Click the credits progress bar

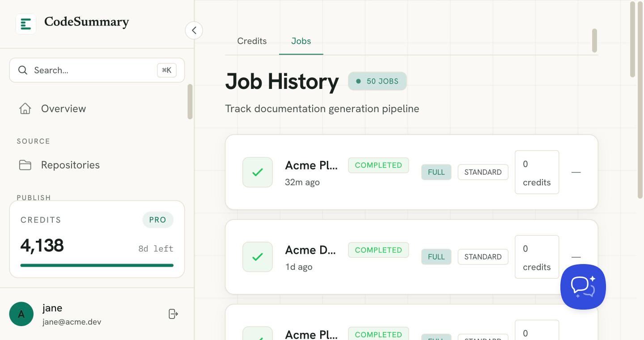pos(97,265)
